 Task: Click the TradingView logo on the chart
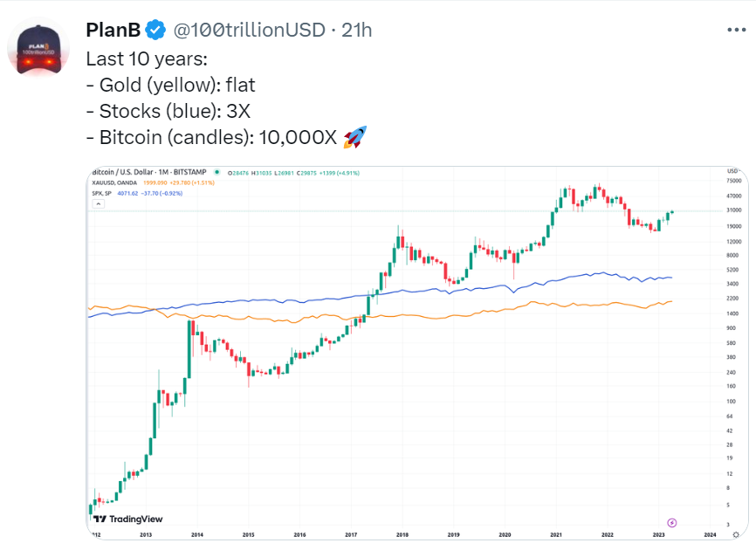[120, 519]
